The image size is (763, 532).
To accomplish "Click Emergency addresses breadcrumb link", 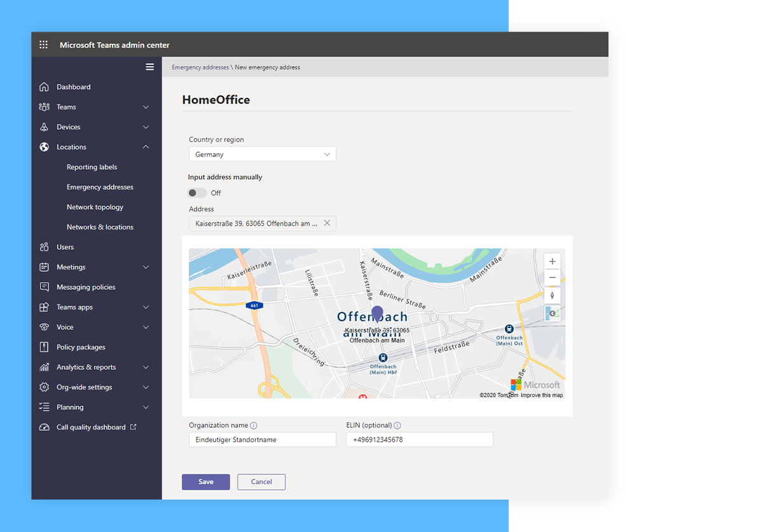I will click(200, 67).
